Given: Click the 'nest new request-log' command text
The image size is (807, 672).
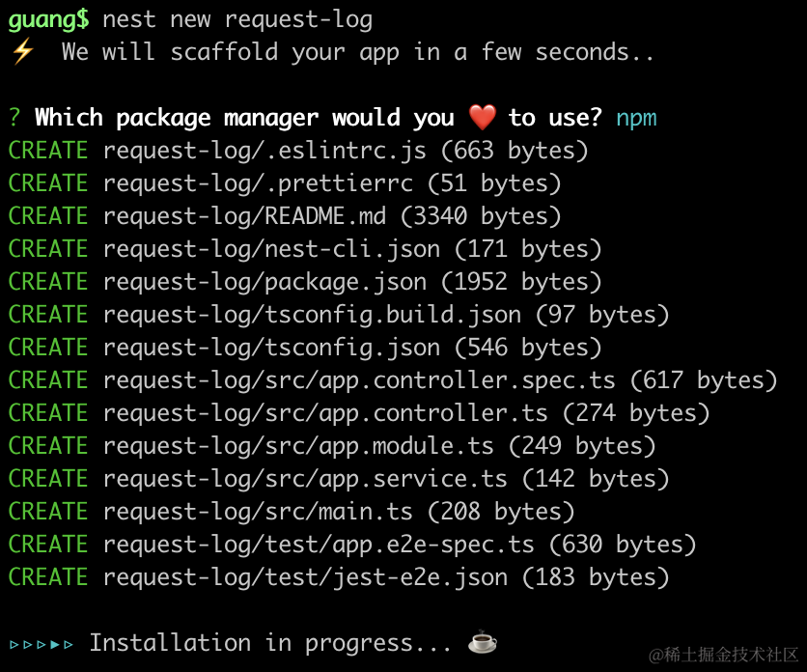Looking at the screenshot, I should click(237, 19).
